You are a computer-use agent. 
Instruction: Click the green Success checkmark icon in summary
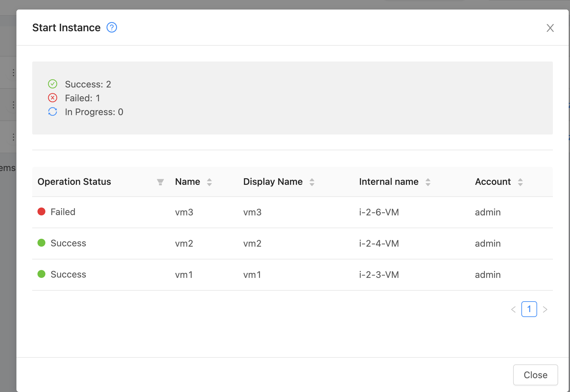(x=53, y=84)
